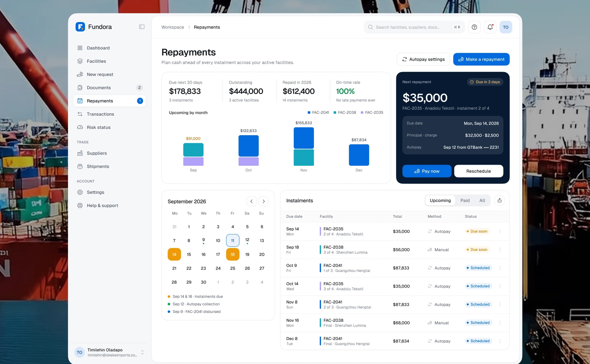
Task: Expand the Timilehin Oladapo account switcher
Action: pyautogui.click(x=142, y=352)
